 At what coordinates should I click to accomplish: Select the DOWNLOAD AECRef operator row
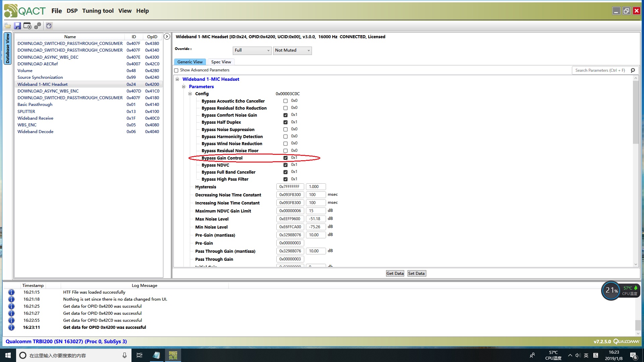[x=89, y=64]
